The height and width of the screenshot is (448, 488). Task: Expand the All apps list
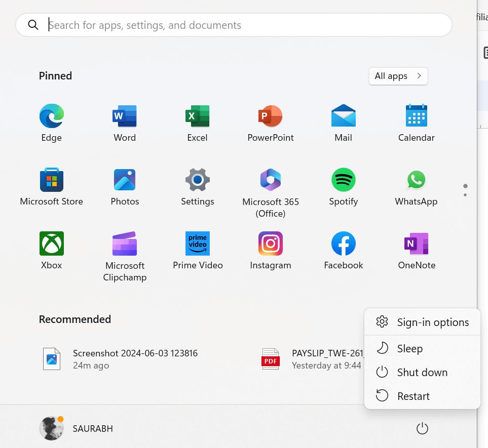point(398,76)
